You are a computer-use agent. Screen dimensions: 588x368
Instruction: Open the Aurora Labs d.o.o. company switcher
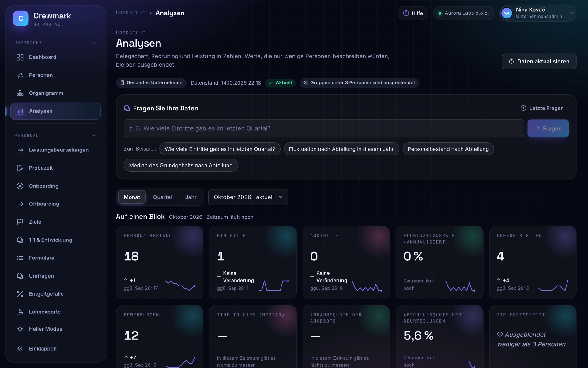(463, 13)
